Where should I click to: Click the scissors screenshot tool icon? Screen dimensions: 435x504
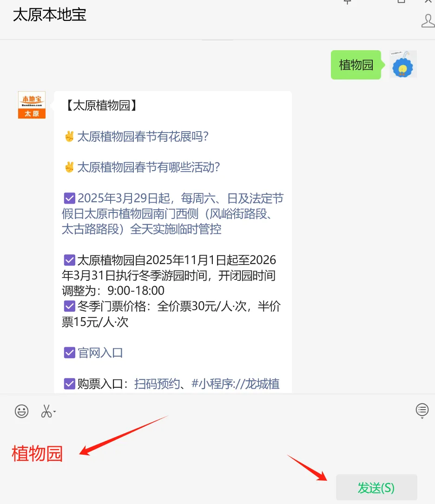(x=46, y=411)
